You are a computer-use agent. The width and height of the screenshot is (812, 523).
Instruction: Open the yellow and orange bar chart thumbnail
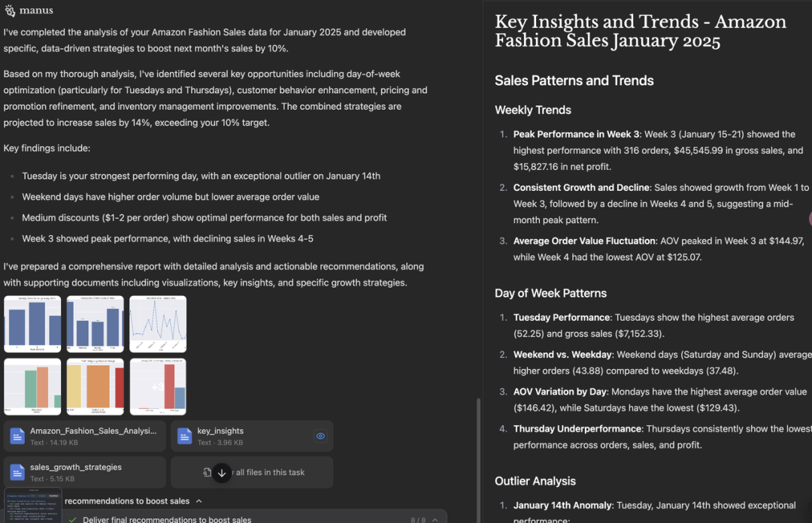[95, 386]
